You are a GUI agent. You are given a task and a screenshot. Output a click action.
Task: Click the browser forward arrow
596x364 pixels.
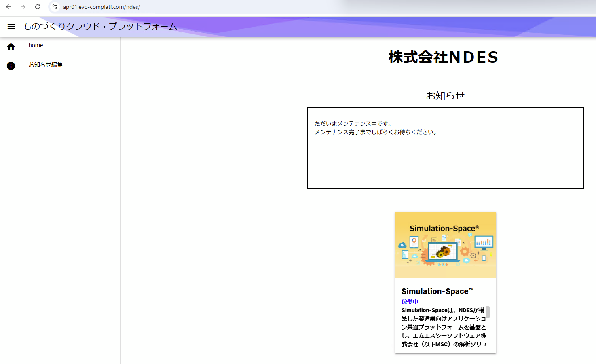coord(23,7)
